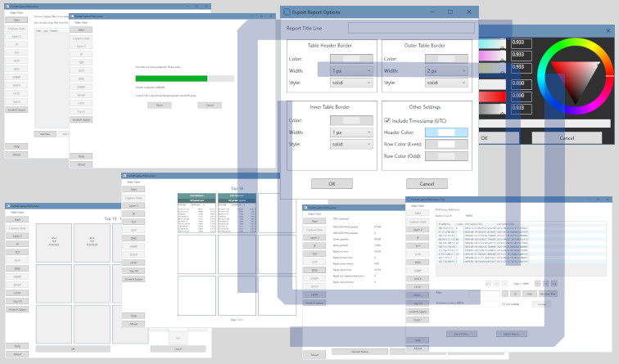
Task: Adjust the red slider in color dialog
Action: pyautogui.click(x=492, y=97)
